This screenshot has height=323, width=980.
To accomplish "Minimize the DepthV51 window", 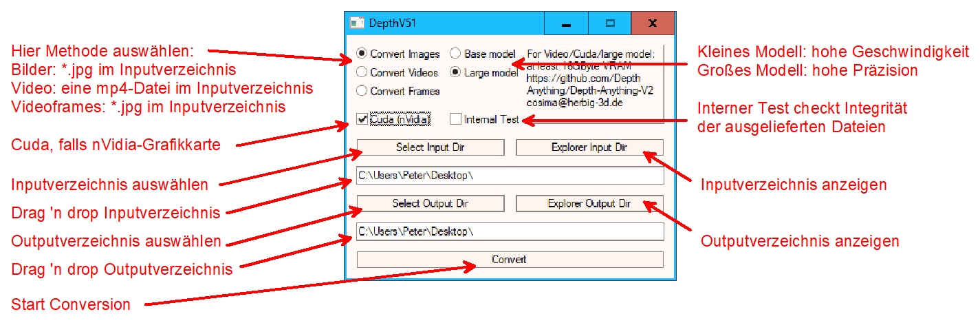I will point(566,23).
